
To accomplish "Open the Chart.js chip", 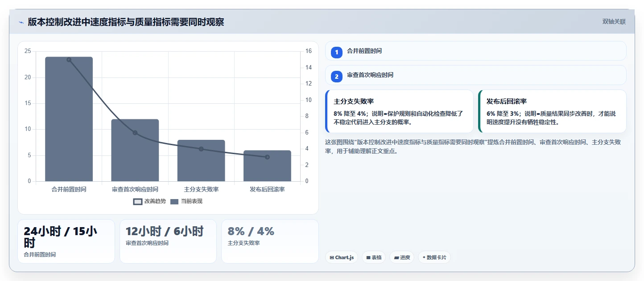I will coord(342,257).
